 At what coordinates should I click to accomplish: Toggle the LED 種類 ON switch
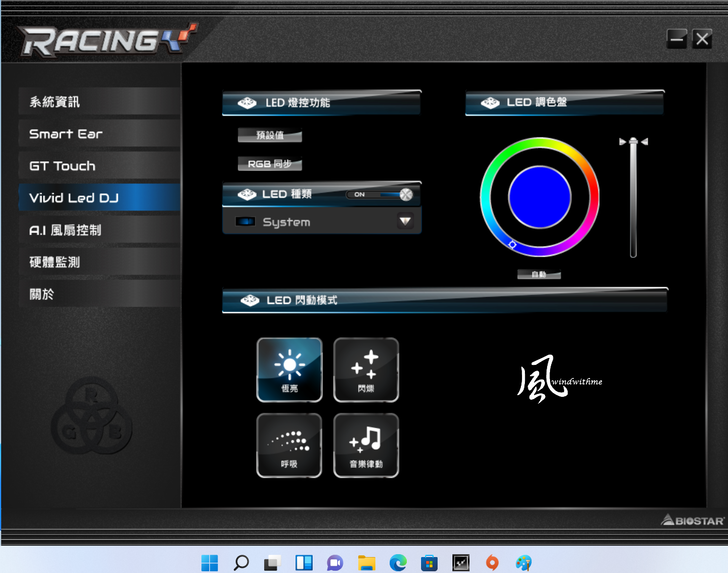pos(379,195)
